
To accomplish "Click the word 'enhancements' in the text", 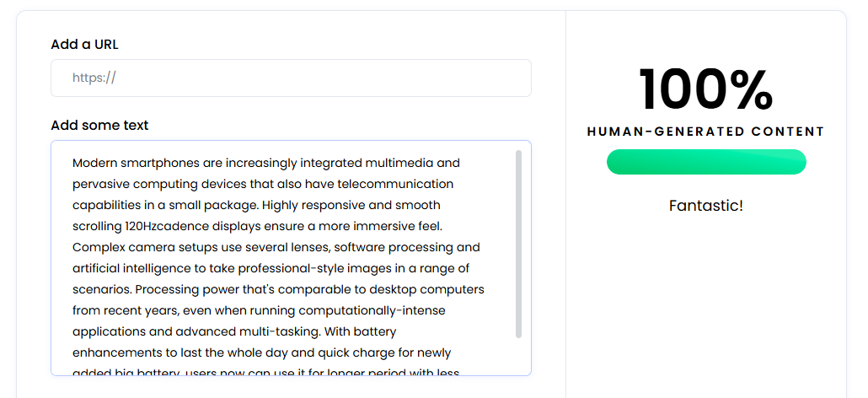I will click(x=114, y=352).
